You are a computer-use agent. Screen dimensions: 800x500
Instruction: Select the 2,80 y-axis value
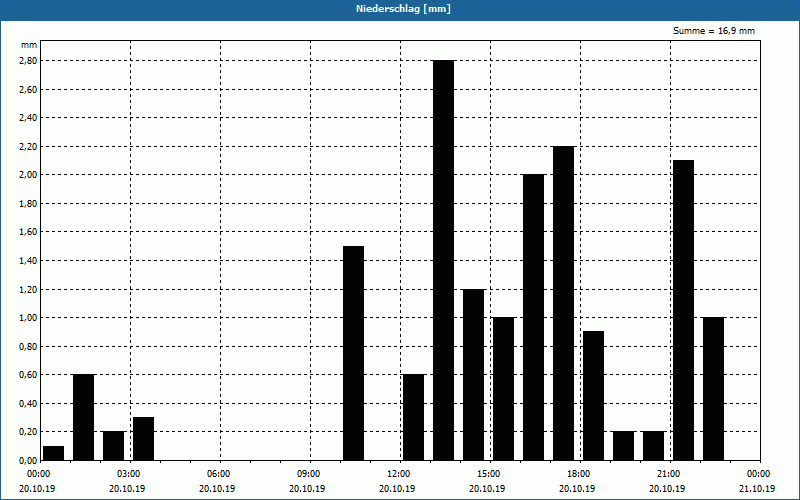(28, 61)
